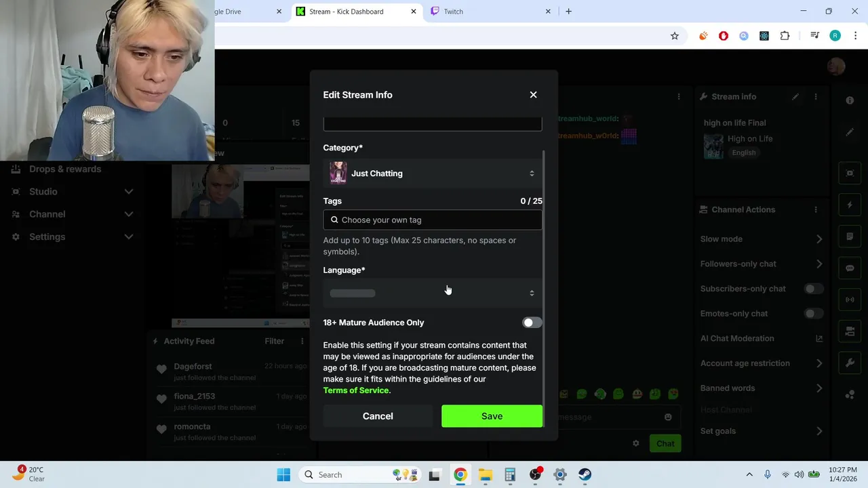The height and width of the screenshot is (488, 868).
Task: Click the Just Chatting category thumbnail
Action: pos(338,174)
